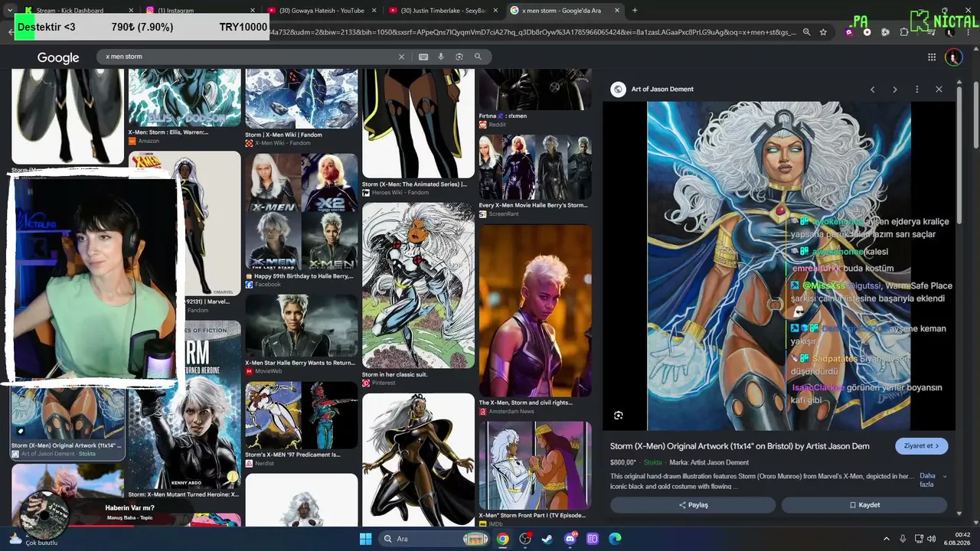Show next image in preview panel

pyautogui.click(x=894, y=90)
